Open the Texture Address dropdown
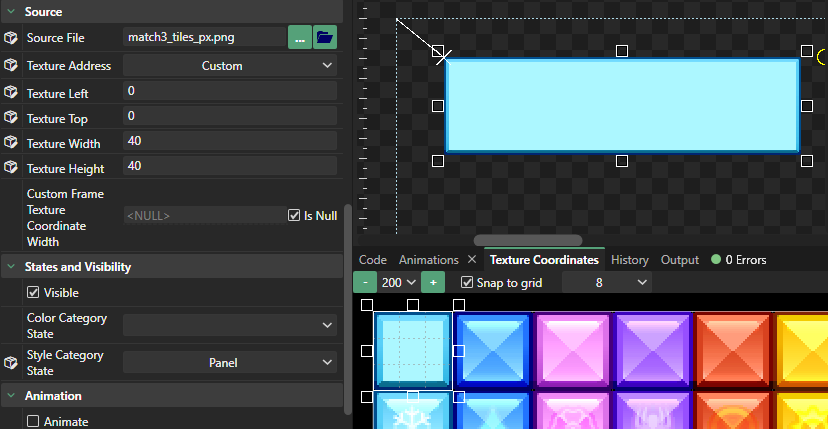 230,66
